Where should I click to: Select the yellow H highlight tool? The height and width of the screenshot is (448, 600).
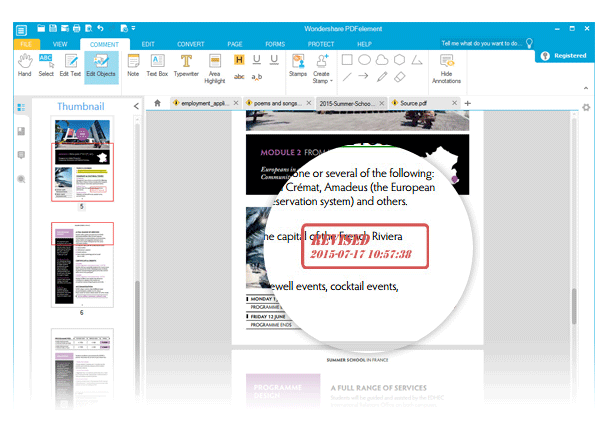[x=239, y=60]
